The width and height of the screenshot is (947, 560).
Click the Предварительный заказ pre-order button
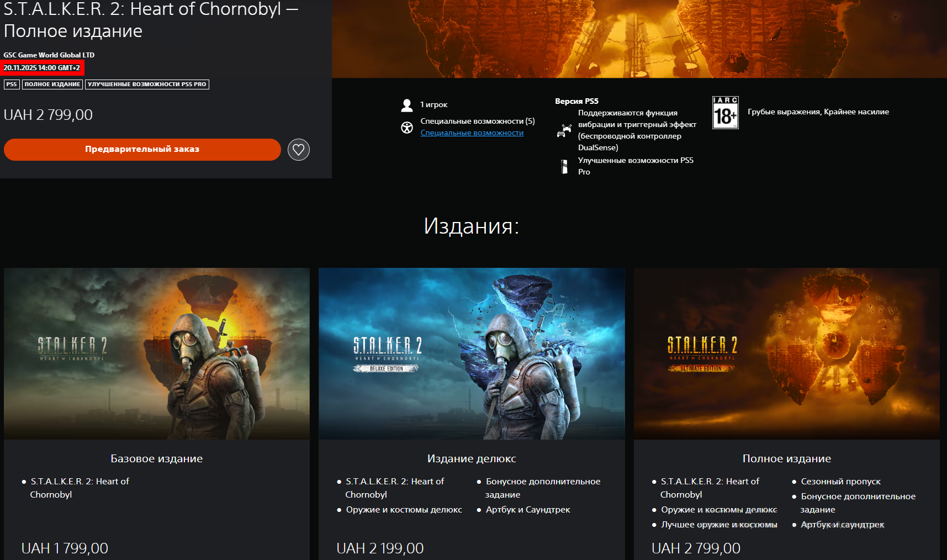(142, 150)
